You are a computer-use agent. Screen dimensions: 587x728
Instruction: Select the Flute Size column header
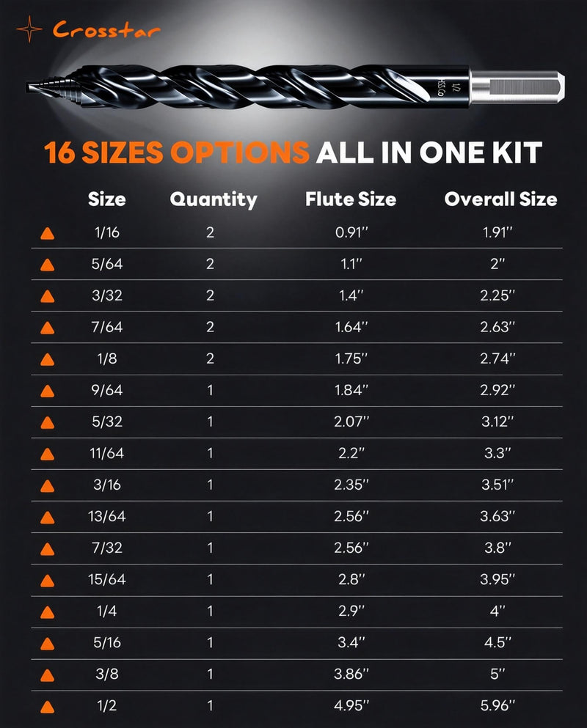tap(351, 199)
